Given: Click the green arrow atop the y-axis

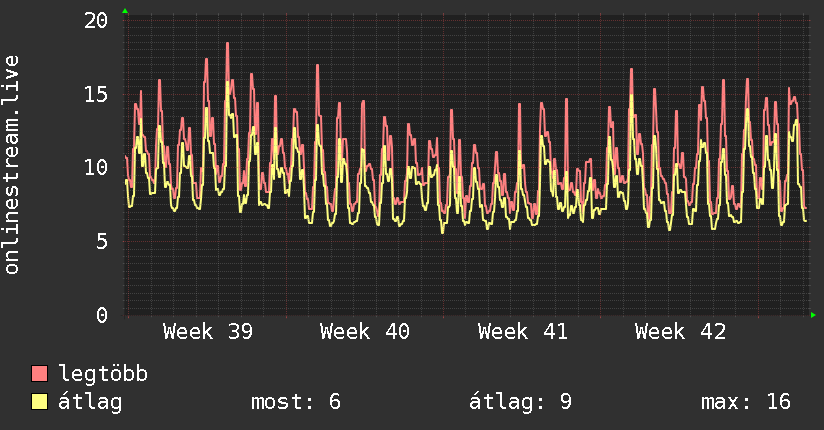Looking at the screenshot, I should point(125,11).
